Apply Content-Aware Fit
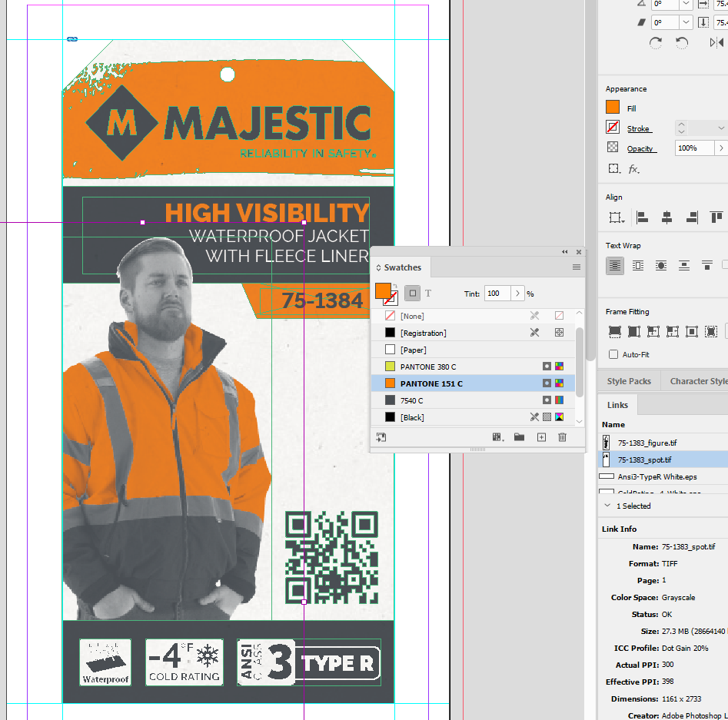The height and width of the screenshot is (720, 728). 711,331
